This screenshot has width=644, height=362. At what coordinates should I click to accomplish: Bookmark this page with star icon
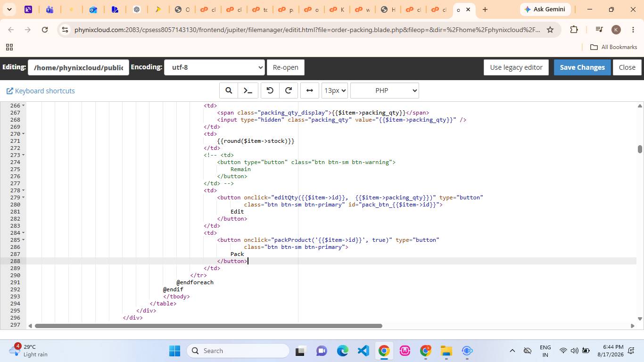pyautogui.click(x=550, y=30)
